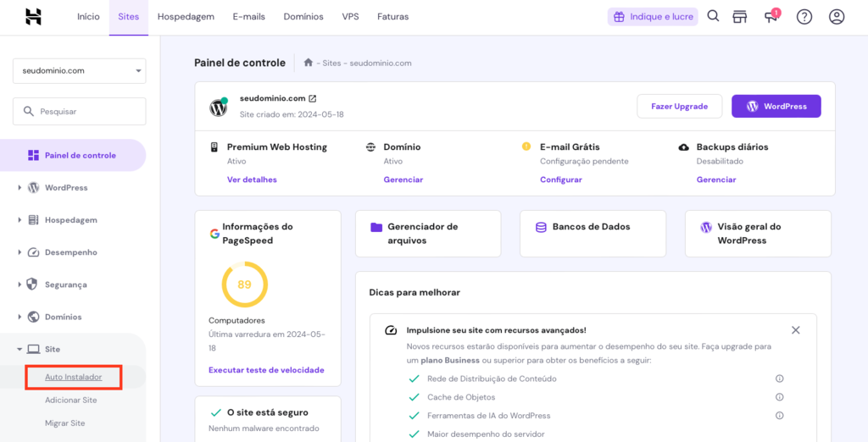Click 'O site está seguro' card heading
This screenshot has height=442, width=868.
point(267,412)
